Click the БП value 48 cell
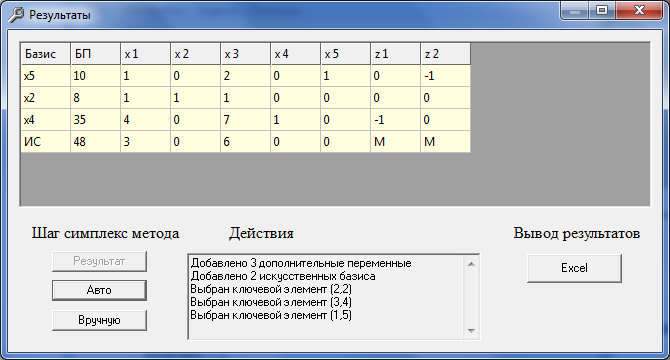 pos(95,142)
